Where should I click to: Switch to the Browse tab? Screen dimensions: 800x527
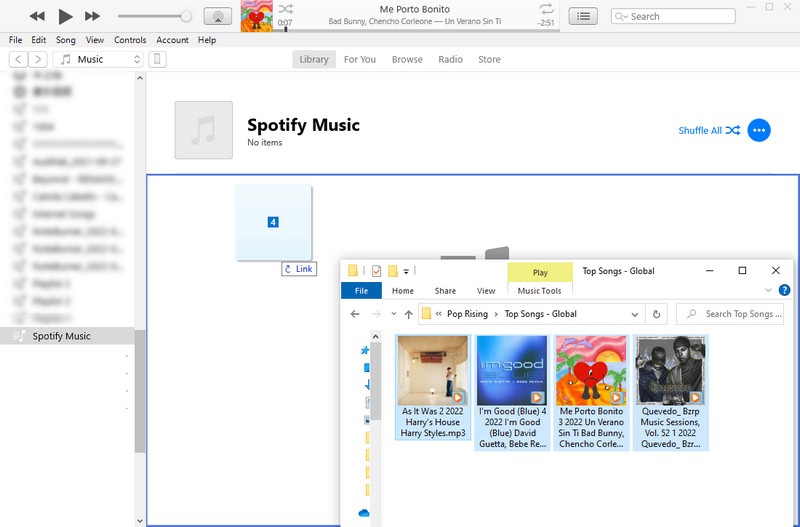[407, 59]
